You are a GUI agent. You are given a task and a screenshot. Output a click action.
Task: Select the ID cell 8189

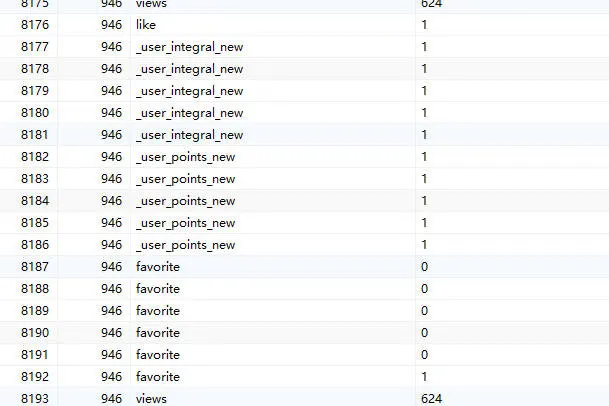pos(35,311)
